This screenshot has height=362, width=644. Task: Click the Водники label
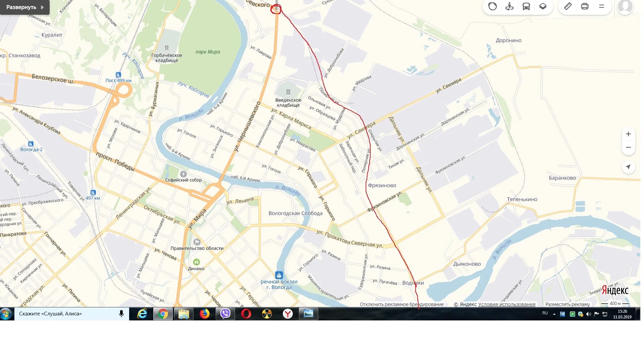(413, 283)
